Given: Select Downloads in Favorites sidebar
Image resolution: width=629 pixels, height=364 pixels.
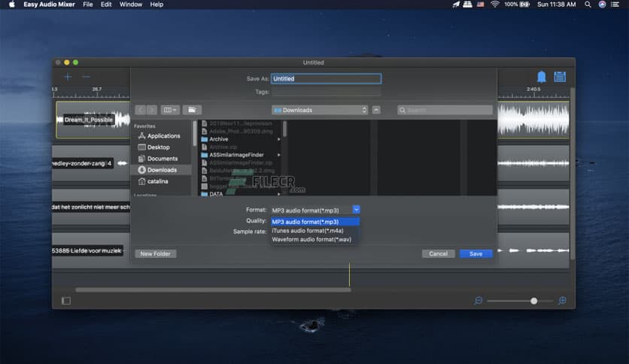Looking at the screenshot, I should (x=161, y=170).
